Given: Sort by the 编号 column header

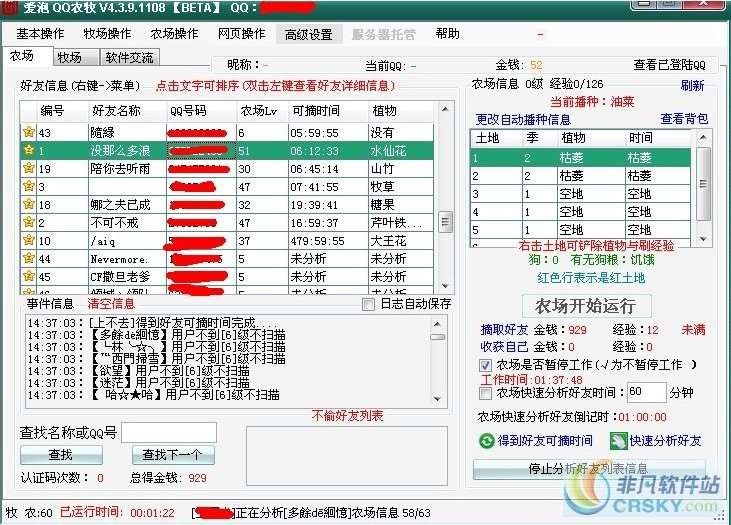Looking at the screenshot, I should [62, 111].
